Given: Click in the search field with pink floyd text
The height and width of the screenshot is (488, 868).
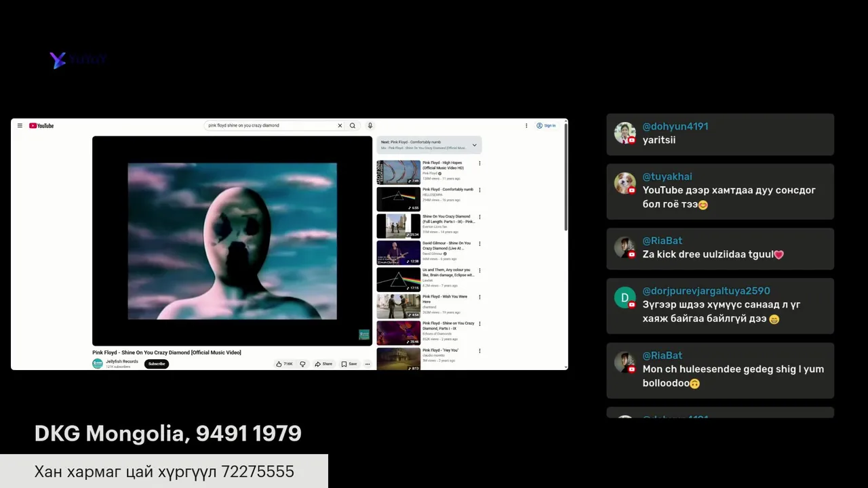Looking at the screenshot, I should (271, 125).
